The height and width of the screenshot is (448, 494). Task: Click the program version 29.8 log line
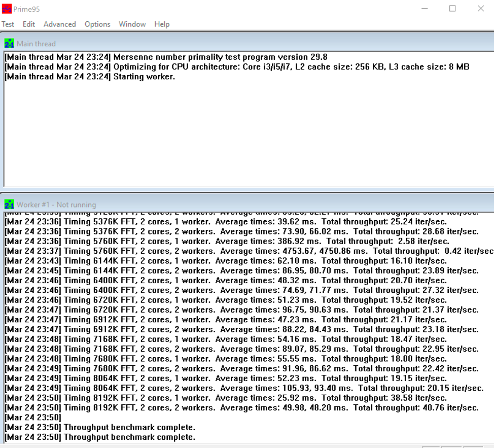[x=166, y=57]
